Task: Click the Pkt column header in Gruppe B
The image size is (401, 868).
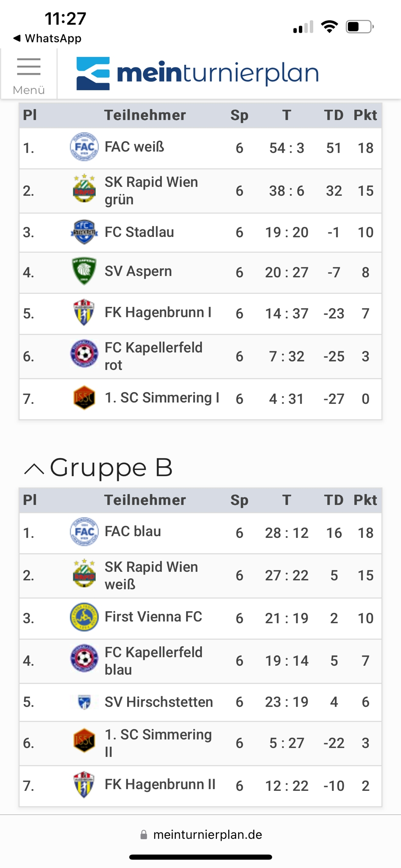Action: click(x=365, y=500)
